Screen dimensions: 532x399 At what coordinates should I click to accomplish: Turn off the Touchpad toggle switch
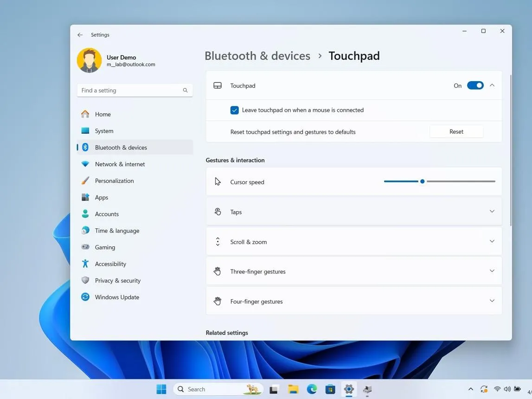click(x=475, y=85)
